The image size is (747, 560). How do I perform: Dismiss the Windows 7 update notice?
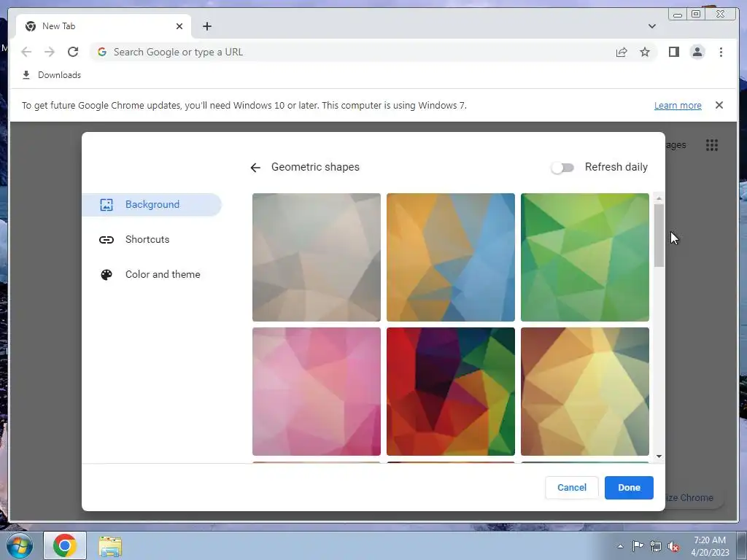(719, 105)
